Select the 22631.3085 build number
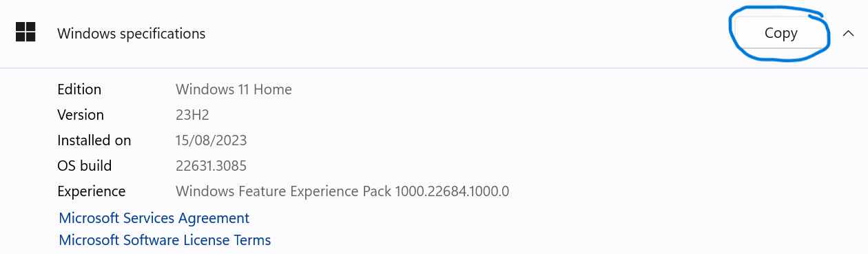This screenshot has height=254, width=868. (211, 166)
